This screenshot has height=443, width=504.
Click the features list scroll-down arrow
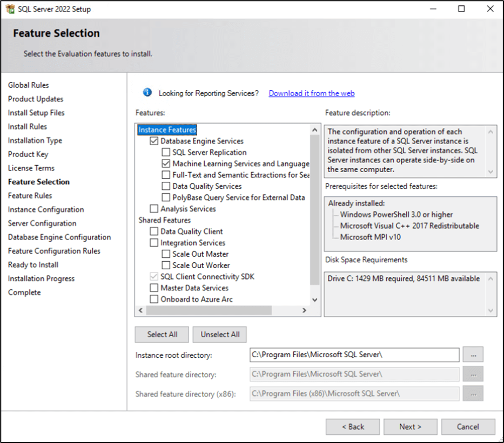click(315, 299)
